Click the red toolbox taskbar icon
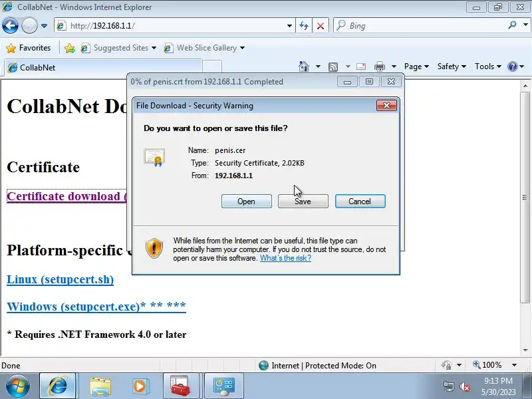 click(180, 386)
